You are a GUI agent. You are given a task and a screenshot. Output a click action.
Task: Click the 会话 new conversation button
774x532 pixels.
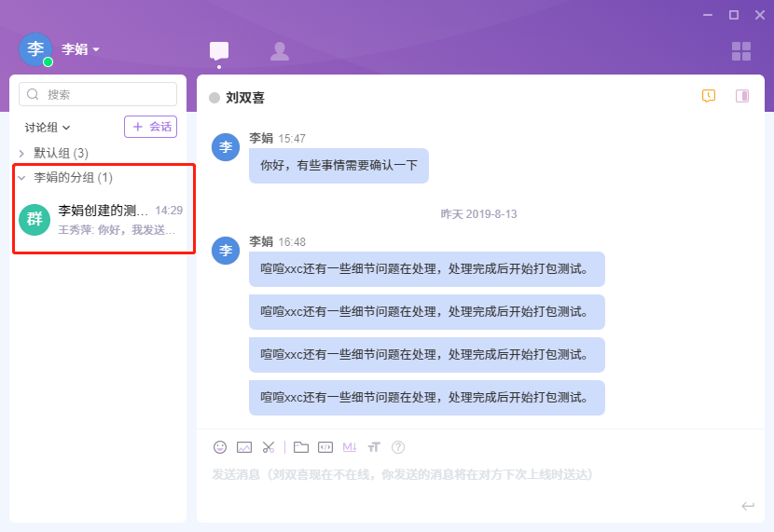150,127
